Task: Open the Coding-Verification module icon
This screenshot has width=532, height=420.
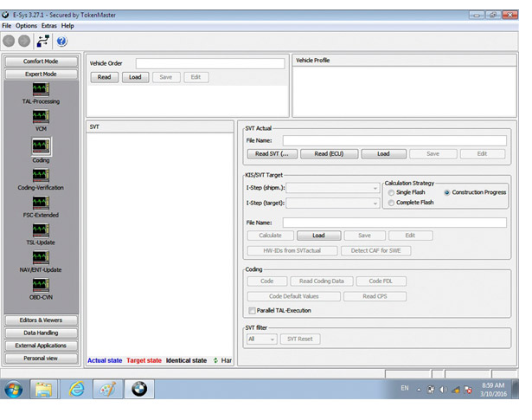Action: [41, 175]
